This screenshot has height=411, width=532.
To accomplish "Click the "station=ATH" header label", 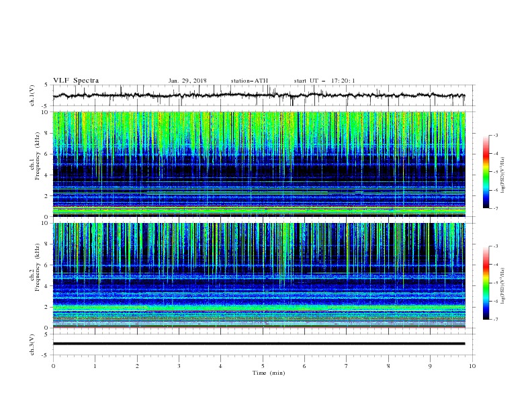I will pyautogui.click(x=249, y=81).
